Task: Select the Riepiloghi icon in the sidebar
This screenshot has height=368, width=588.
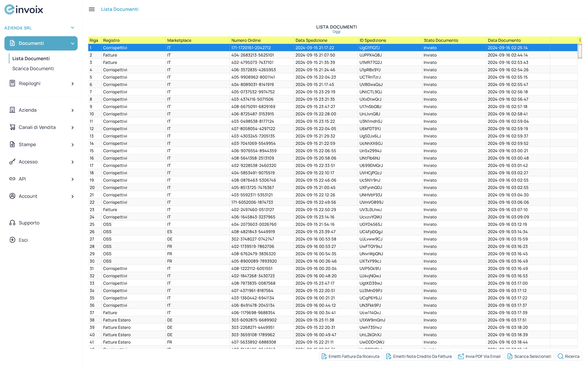Action: click(x=12, y=83)
